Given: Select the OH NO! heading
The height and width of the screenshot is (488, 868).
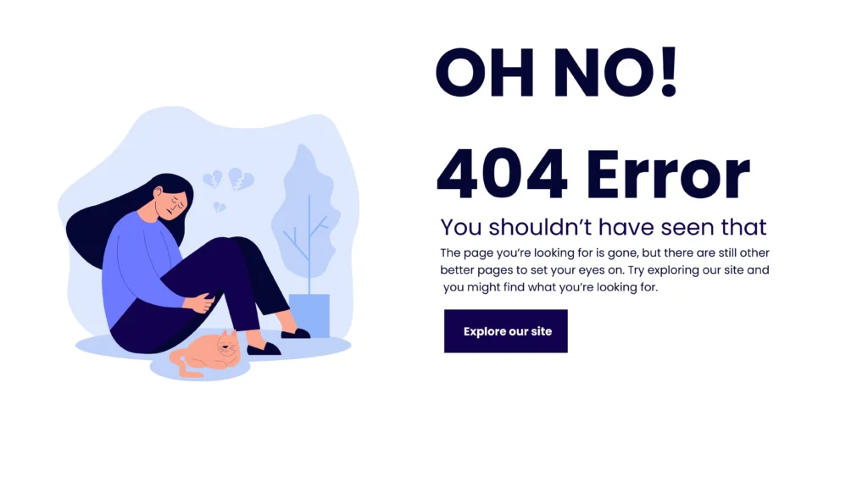Looking at the screenshot, I should (x=556, y=72).
